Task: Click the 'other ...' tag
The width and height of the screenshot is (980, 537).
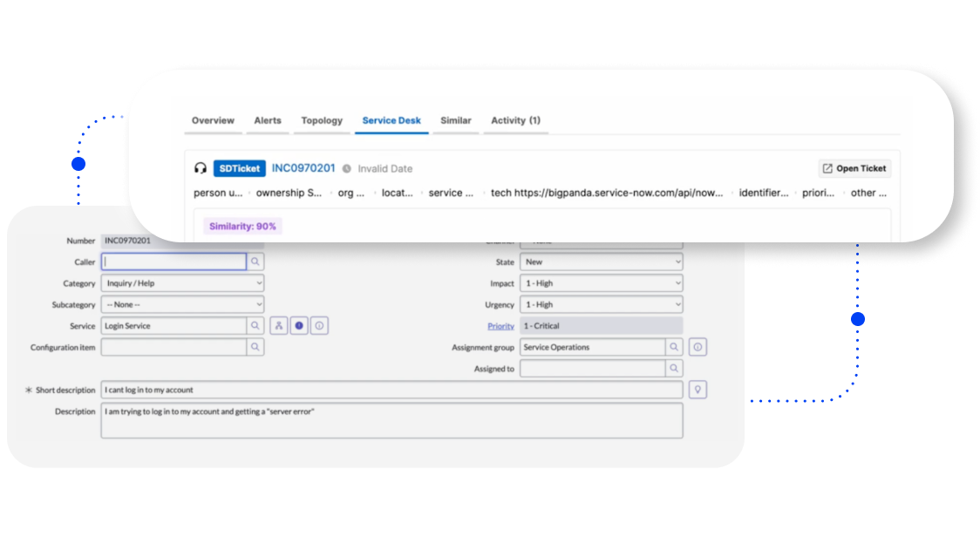Action: coord(868,194)
